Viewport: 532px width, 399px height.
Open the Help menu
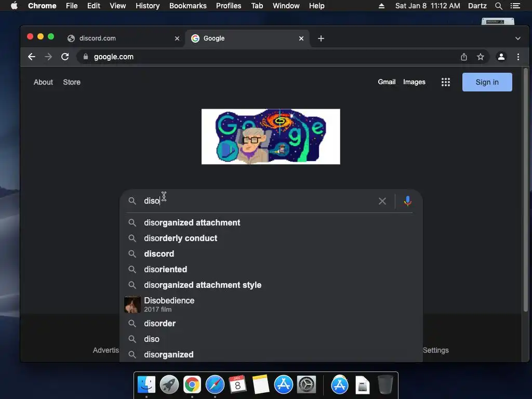[x=316, y=6]
